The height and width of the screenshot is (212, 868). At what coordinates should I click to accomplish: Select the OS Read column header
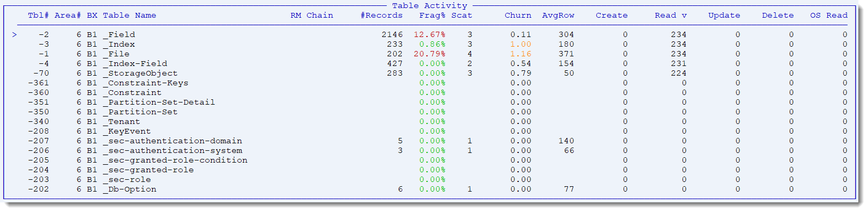[x=828, y=16]
